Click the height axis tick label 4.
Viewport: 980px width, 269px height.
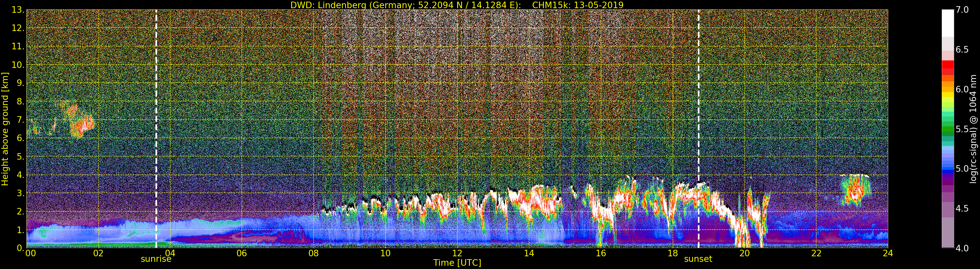20,175
